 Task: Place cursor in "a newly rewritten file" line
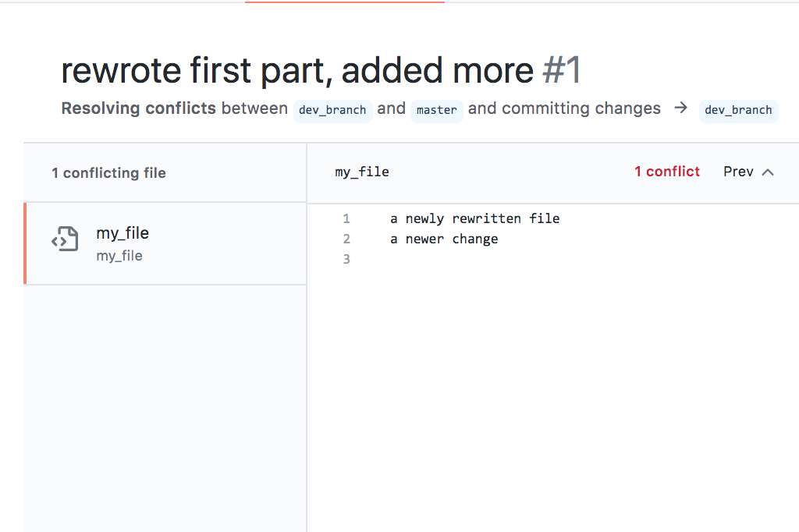474,219
